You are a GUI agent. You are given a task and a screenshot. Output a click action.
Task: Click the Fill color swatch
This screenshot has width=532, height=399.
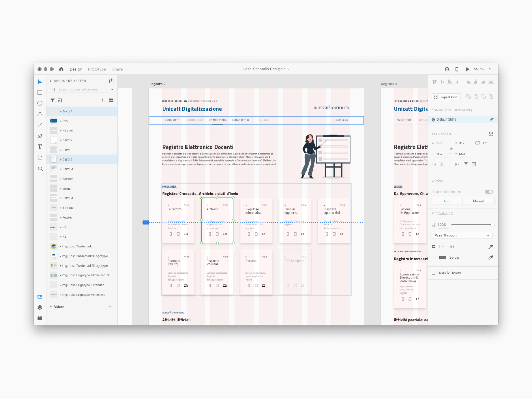[443, 247]
